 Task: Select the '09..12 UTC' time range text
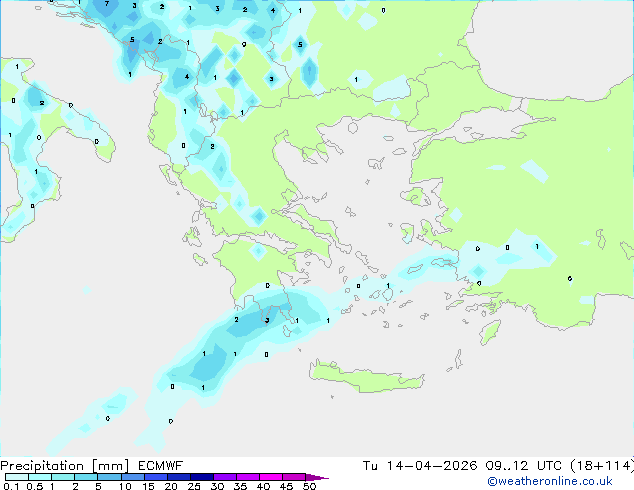coord(524,466)
